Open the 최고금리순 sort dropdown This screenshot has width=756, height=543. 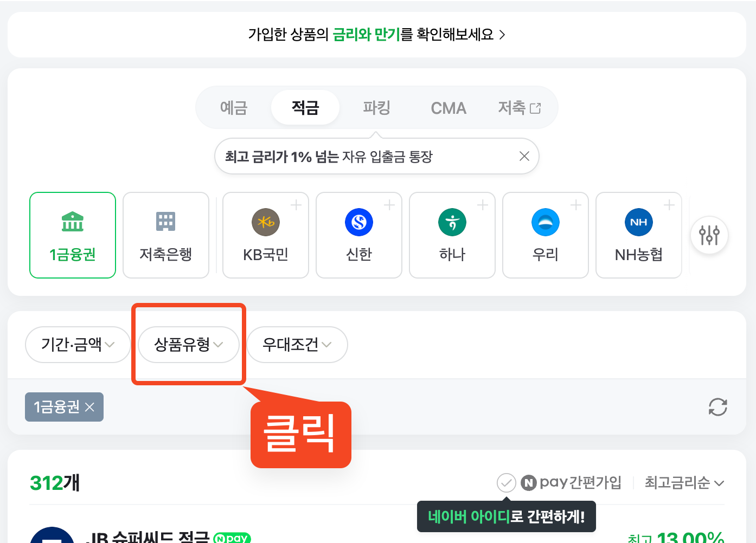[684, 482]
